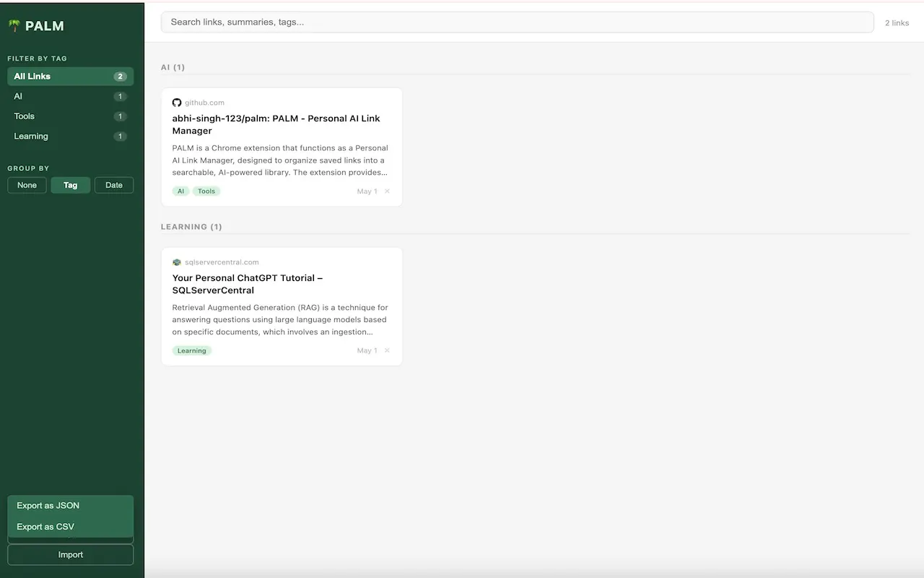
Task: Click the '2 links' counter text
Action: [x=897, y=23]
